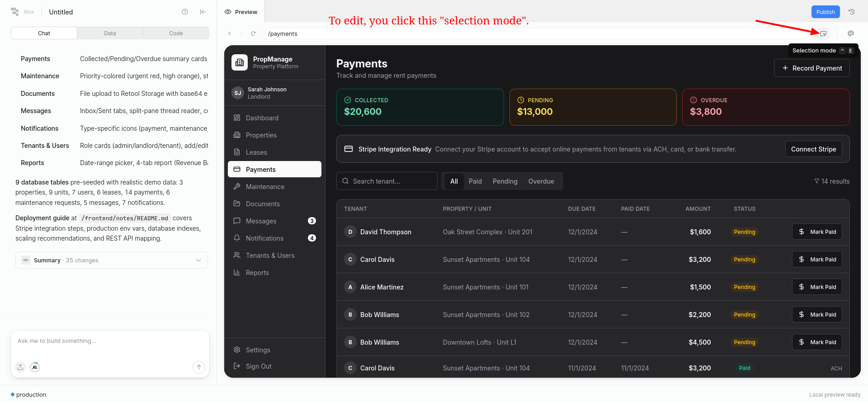
Task: Open Maintenance in the sidebar
Action: pyautogui.click(x=274, y=186)
